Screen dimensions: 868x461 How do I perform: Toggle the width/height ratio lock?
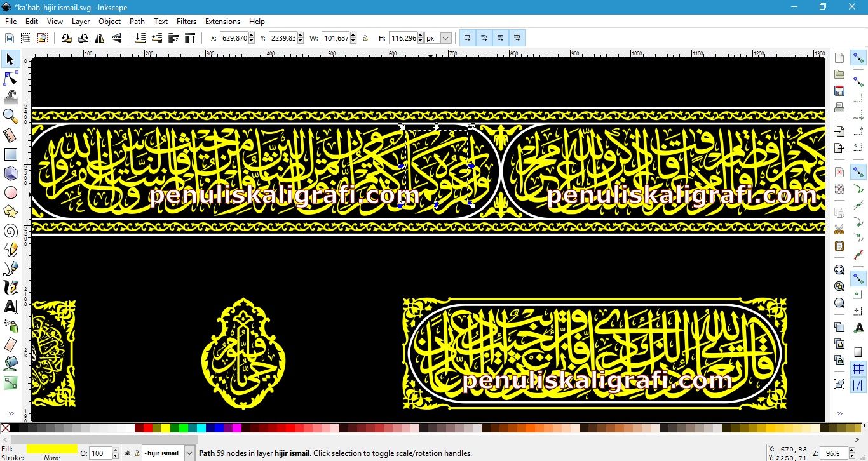pyautogui.click(x=365, y=38)
